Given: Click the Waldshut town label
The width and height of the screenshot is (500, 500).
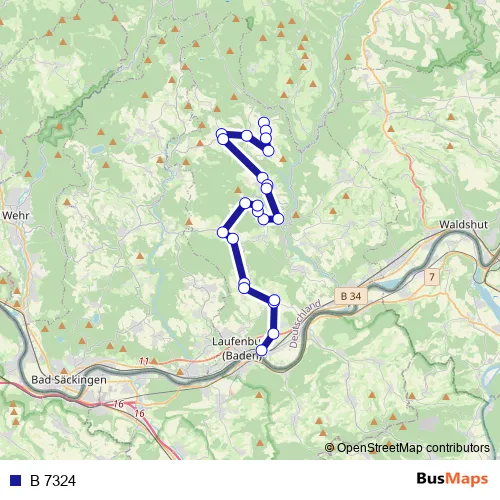Looking at the screenshot, I should point(463,224).
